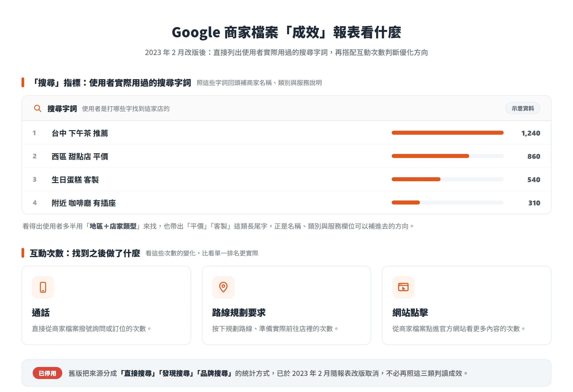Screen dimensions: 573x392
Task: Click the phone icon in 通話 card
Action: tap(43, 287)
